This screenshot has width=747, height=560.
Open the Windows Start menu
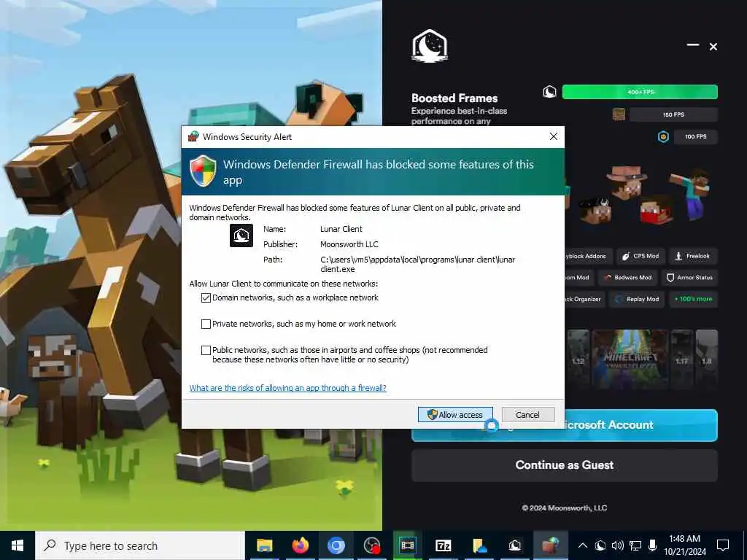(x=18, y=545)
